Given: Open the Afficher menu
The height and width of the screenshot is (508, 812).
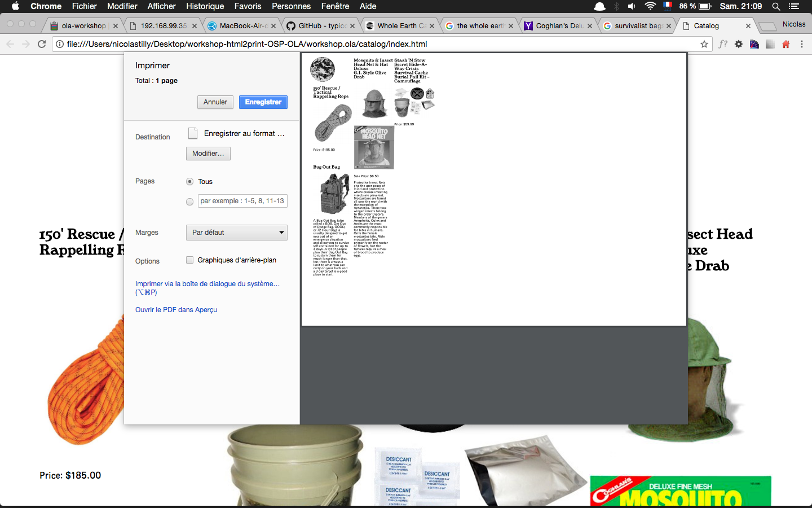Looking at the screenshot, I should (x=162, y=6).
